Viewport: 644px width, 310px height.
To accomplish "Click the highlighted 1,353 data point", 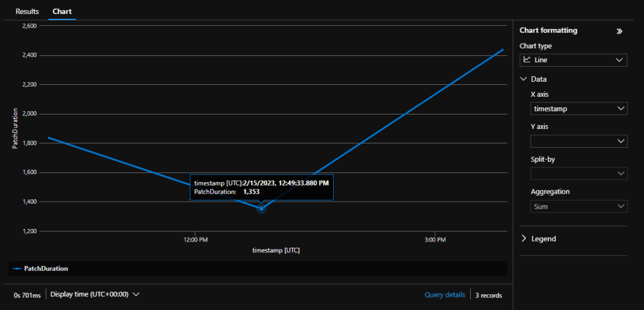I will click(262, 208).
